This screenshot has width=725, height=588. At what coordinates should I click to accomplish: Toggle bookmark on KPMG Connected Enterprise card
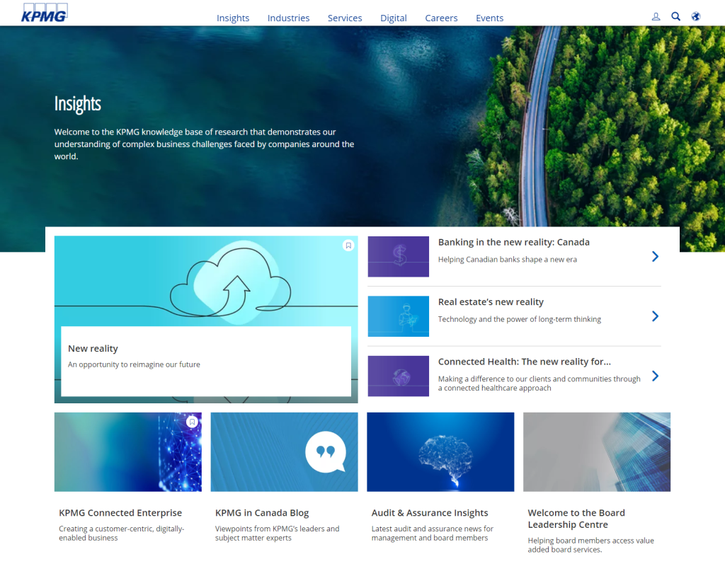click(x=191, y=422)
